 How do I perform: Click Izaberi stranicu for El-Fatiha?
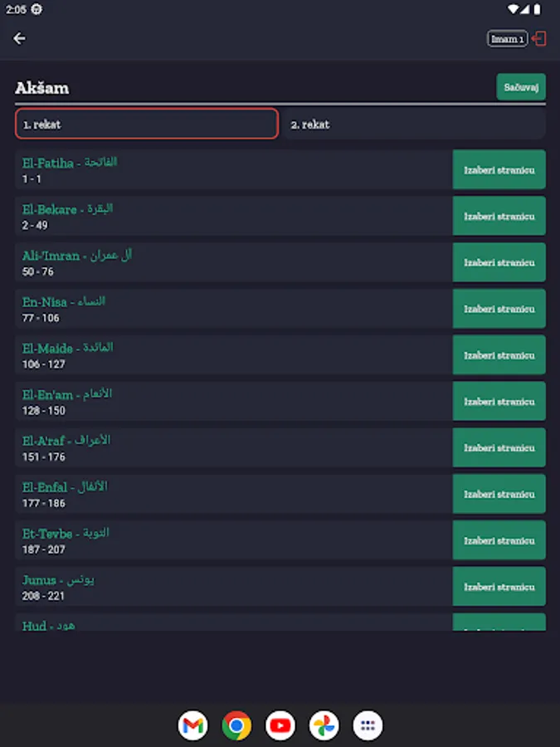point(499,169)
